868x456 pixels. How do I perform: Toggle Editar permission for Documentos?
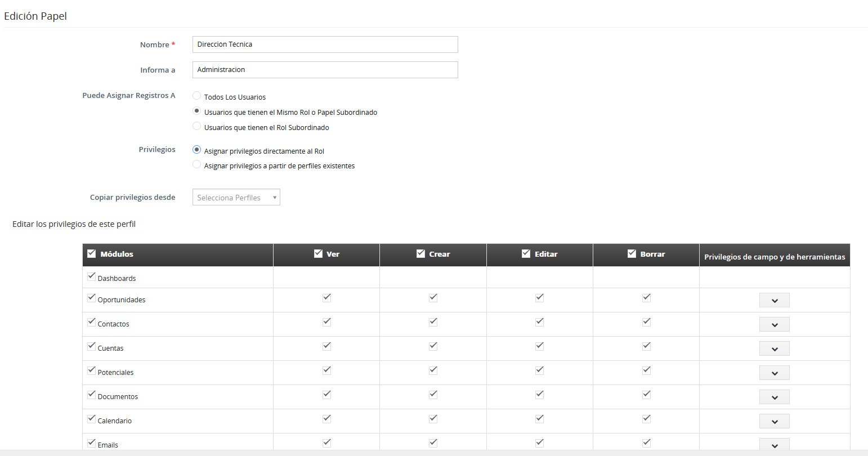pyautogui.click(x=539, y=395)
